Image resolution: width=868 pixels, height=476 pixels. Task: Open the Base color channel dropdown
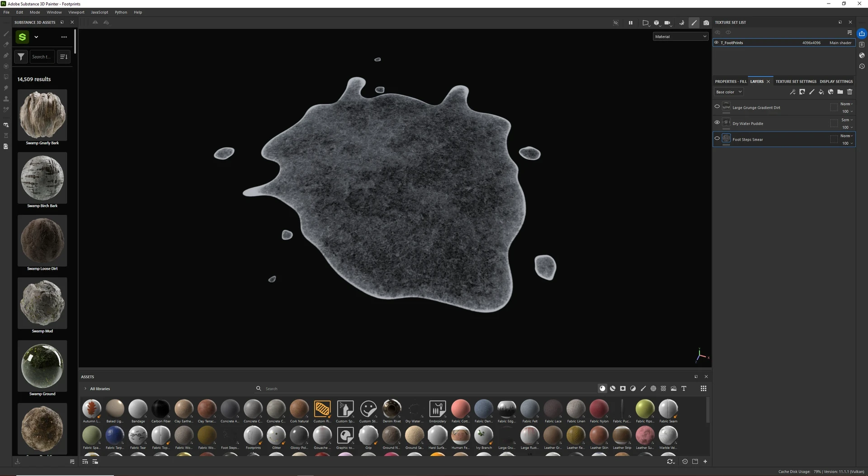click(728, 92)
